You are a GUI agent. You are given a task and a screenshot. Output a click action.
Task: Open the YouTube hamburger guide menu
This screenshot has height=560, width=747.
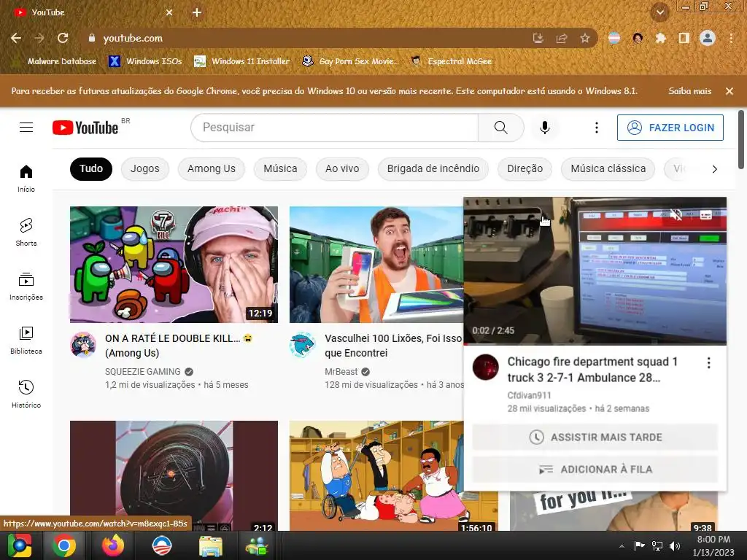pyautogui.click(x=26, y=128)
